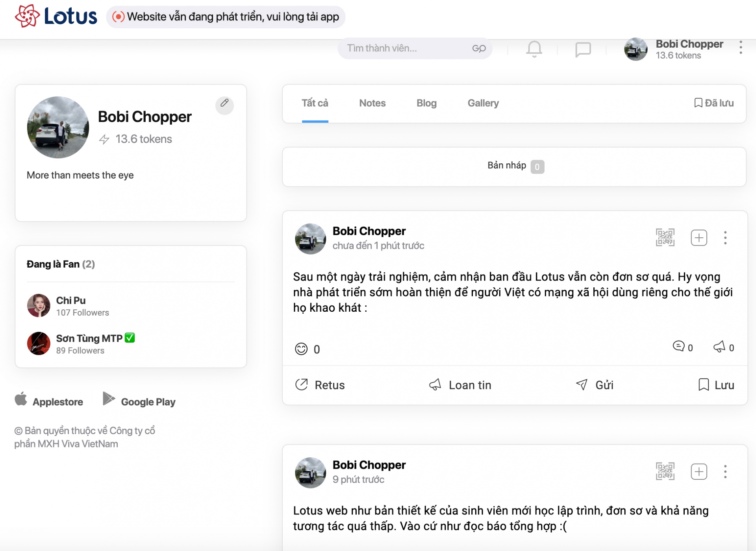This screenshot has height=551, width=756.
Task: Open three-dot options on newest post
Action: pos(725,238)
